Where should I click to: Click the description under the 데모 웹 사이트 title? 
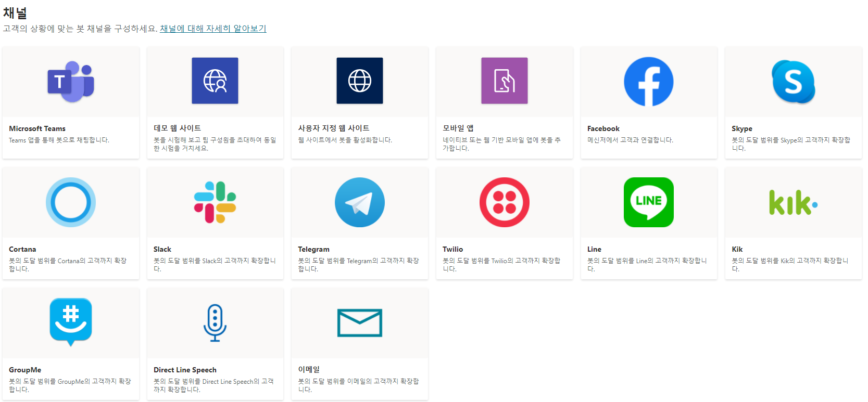(215, 144)
